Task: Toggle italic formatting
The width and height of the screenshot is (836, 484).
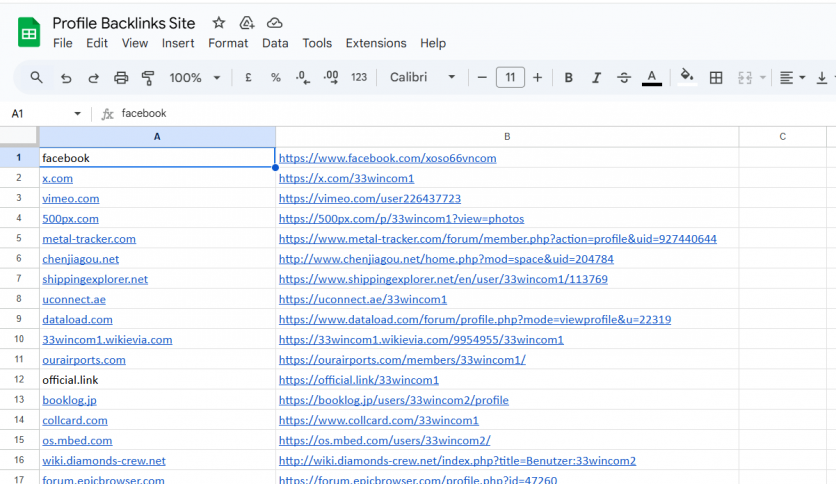Action: pos(596,78)
